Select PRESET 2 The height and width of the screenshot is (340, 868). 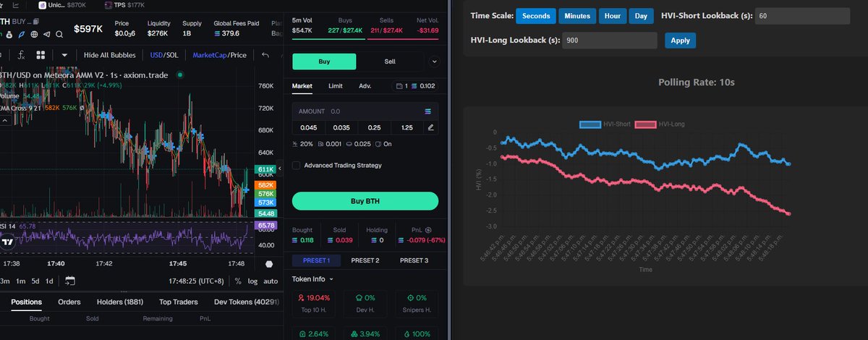365,260
